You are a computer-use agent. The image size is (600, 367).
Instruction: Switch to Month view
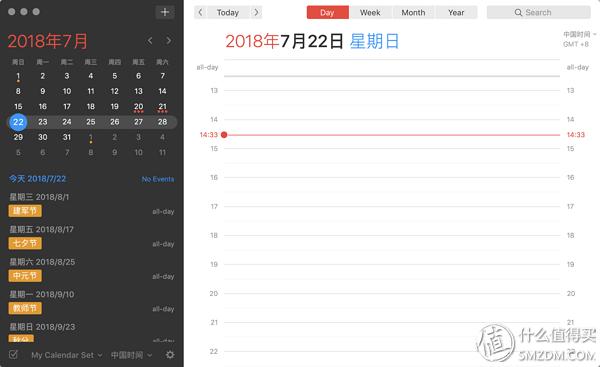tap(413, 13)
